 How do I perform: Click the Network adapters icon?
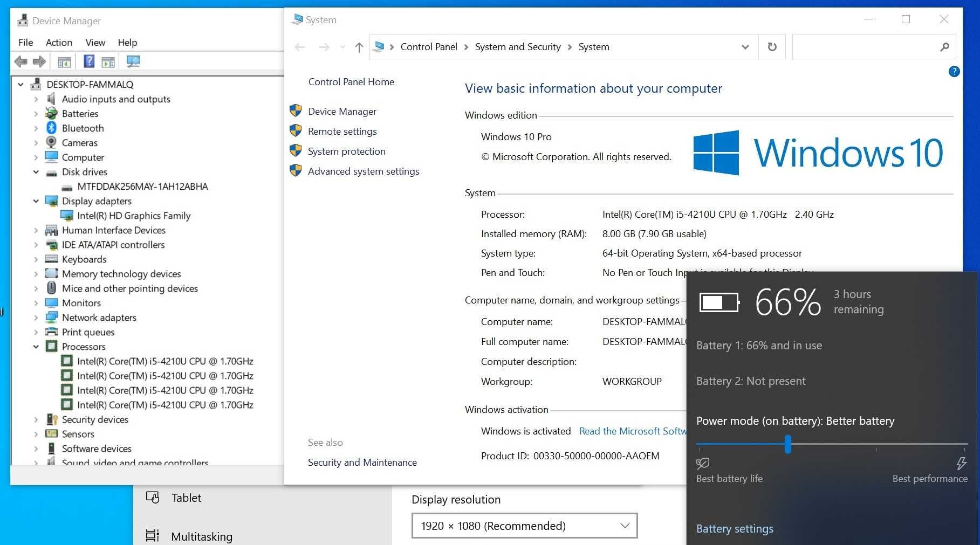(51, 317)
